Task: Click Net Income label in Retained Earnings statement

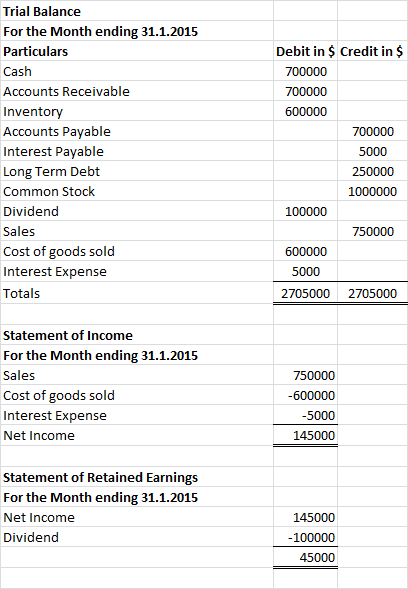Action: point(39,517)
